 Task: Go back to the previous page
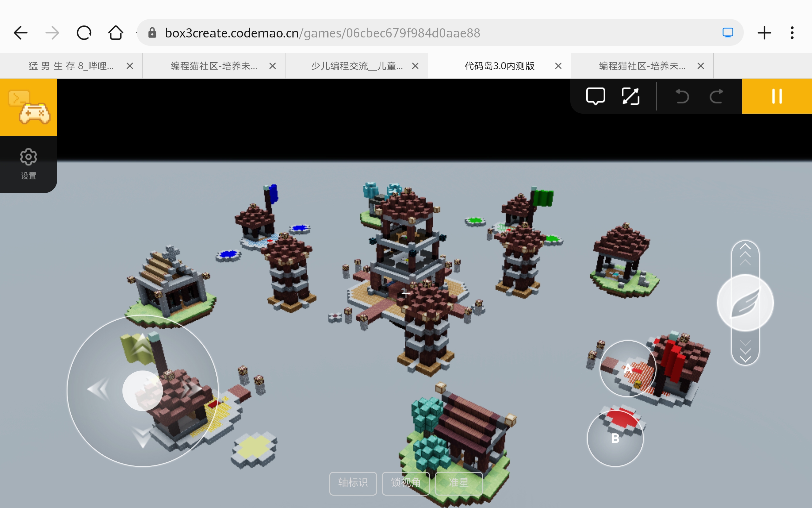[x=21, y=33]
